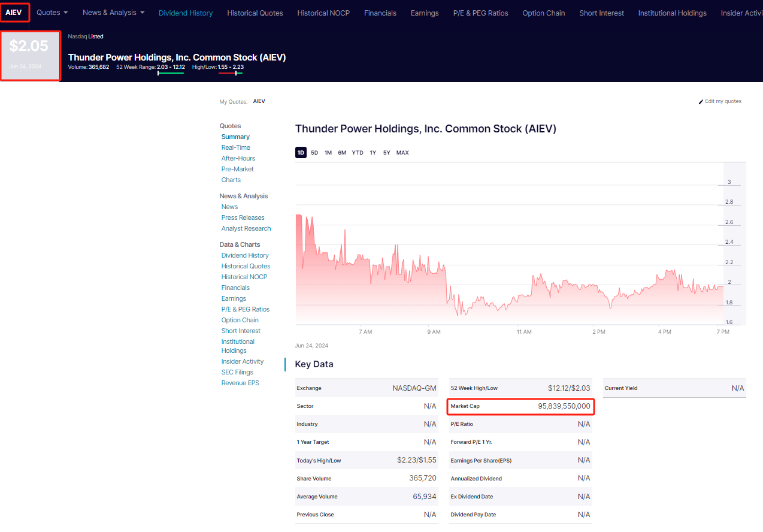
Task: Open Historical NOCP from the top bar
Action: point(323,13)
